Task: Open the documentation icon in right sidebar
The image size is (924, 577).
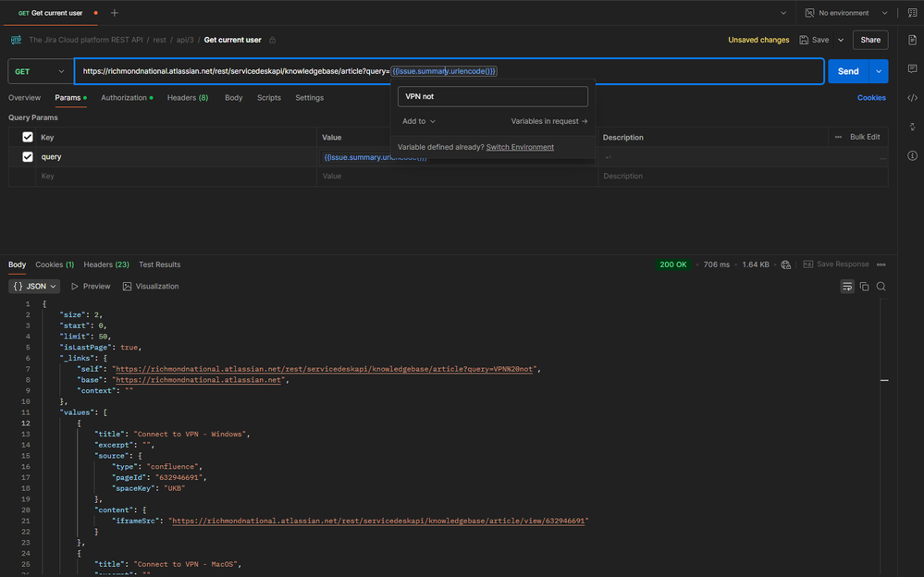Action: pos(912,40)
